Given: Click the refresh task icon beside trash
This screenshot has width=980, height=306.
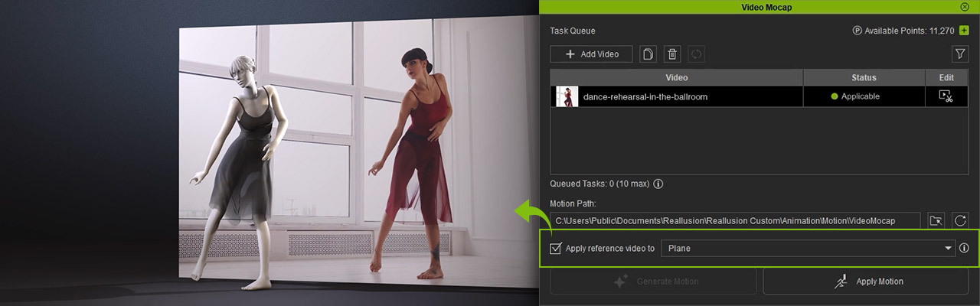Looking at the screenshot, I should [696, 54].
